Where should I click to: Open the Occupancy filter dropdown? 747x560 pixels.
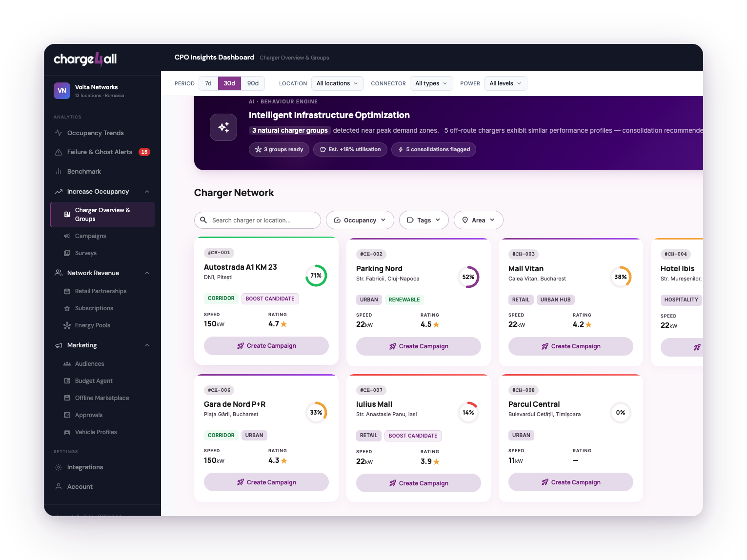tap(360, 220)
